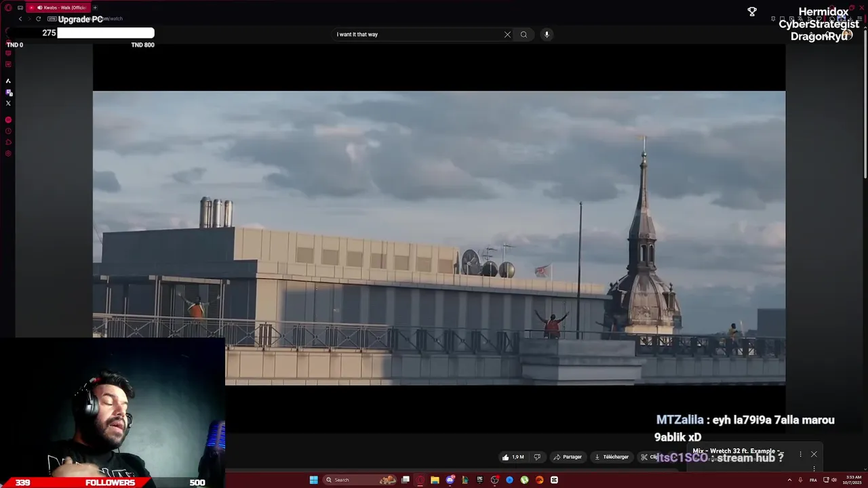Expand the hidden system tray icons chevron
The height and width of the screenshot is (488, 868).
coord(789,480)
